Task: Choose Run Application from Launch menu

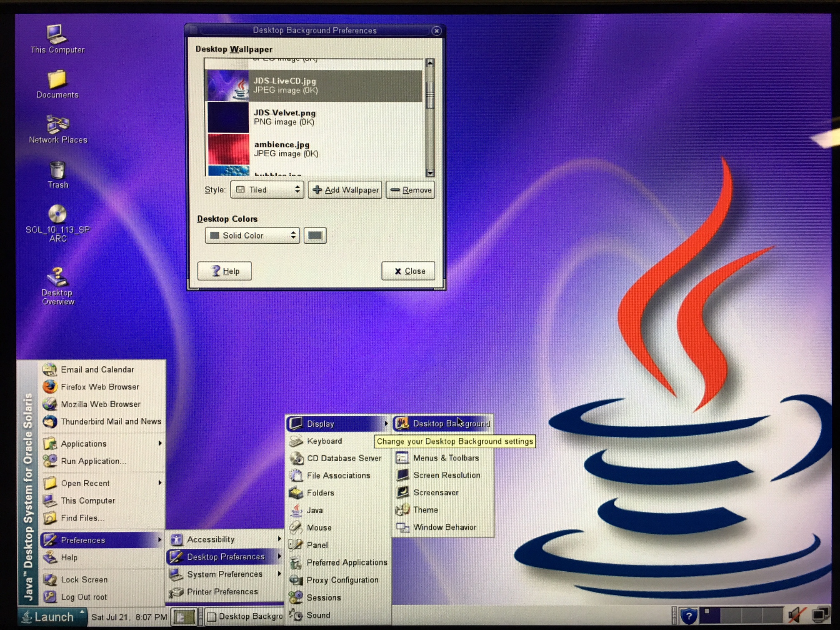Action: click(102, 461)
